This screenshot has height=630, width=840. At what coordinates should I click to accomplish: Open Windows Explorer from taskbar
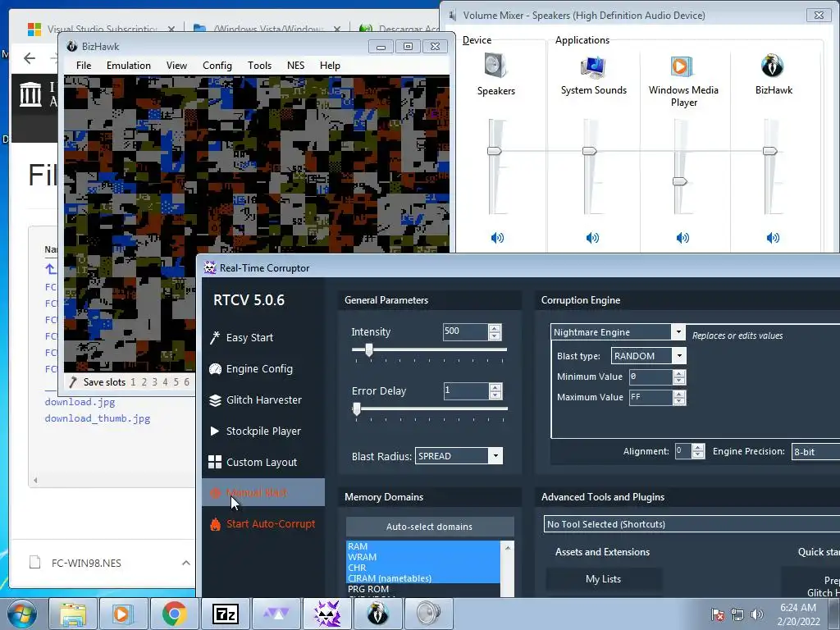pyautogui.click(x=73, y=614)
